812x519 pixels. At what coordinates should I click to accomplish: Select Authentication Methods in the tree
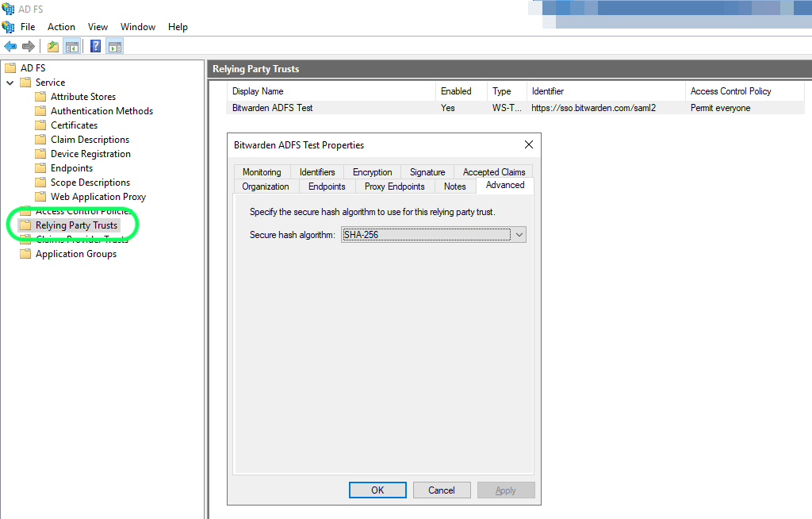pyautogui.click(x=101, y=111)
